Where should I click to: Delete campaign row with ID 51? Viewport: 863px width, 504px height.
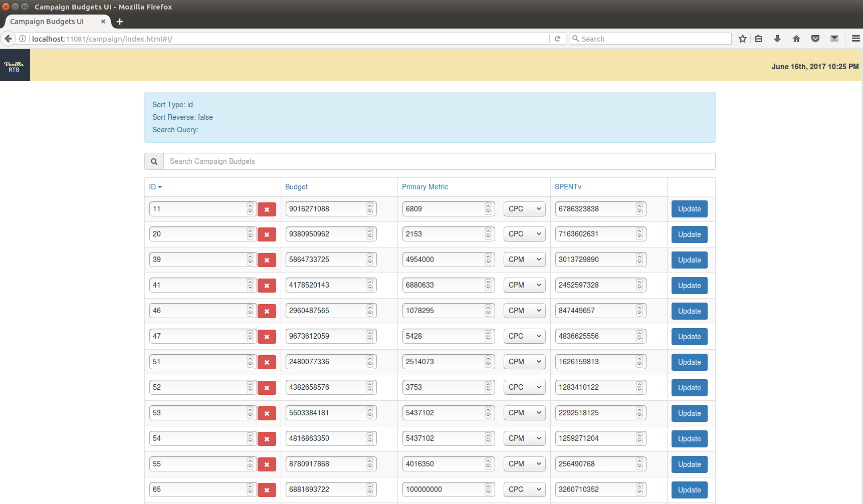(x=267, y=362)
